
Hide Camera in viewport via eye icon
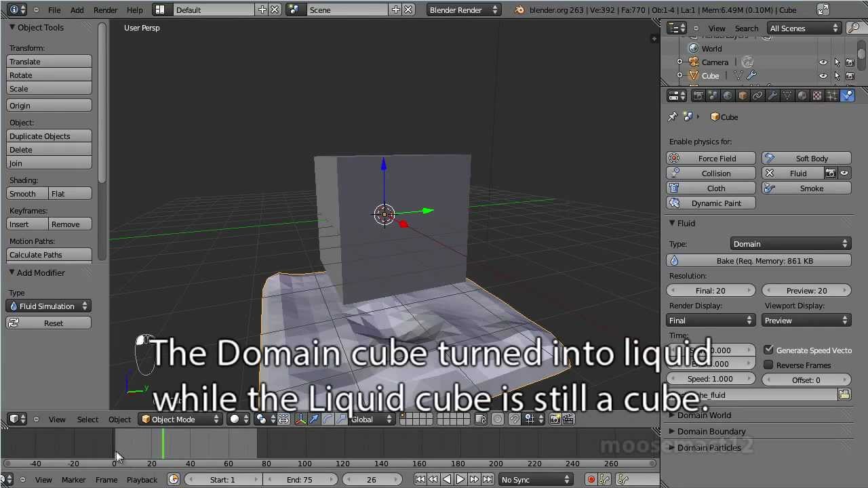[x=823, y=62]
